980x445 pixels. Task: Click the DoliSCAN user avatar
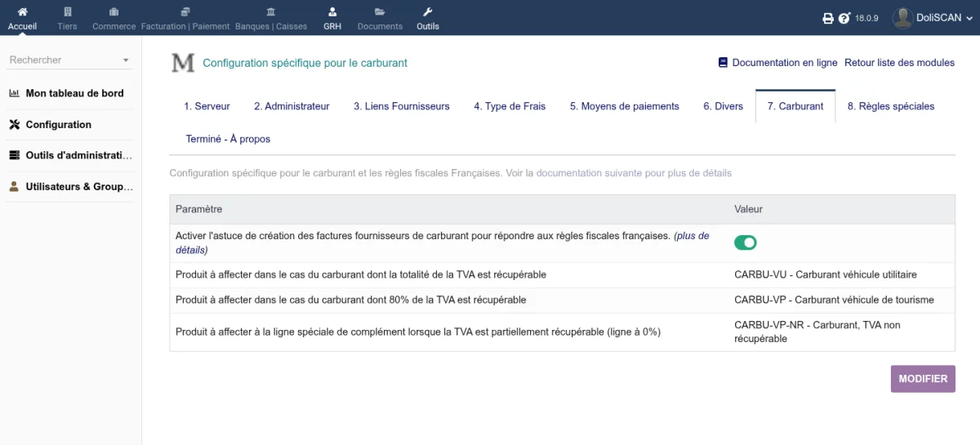coord(902,17)
